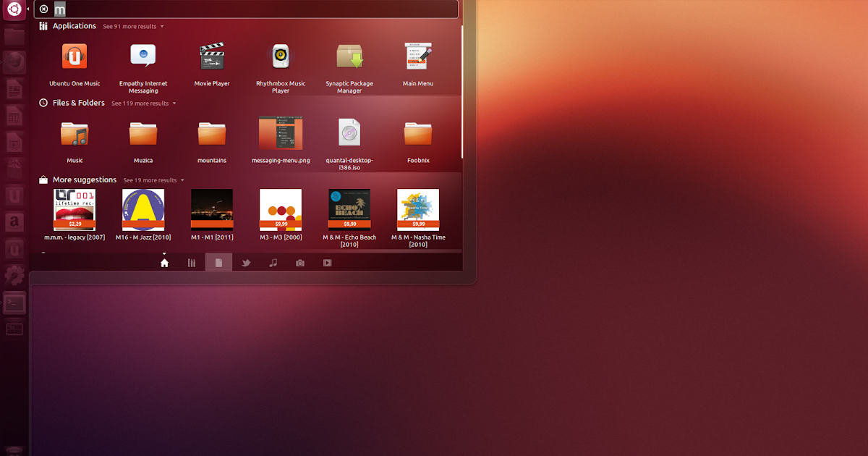The width and height of the screenshot is (868, 456).
Task: Switch to the Applications lens
Action: 192,263
